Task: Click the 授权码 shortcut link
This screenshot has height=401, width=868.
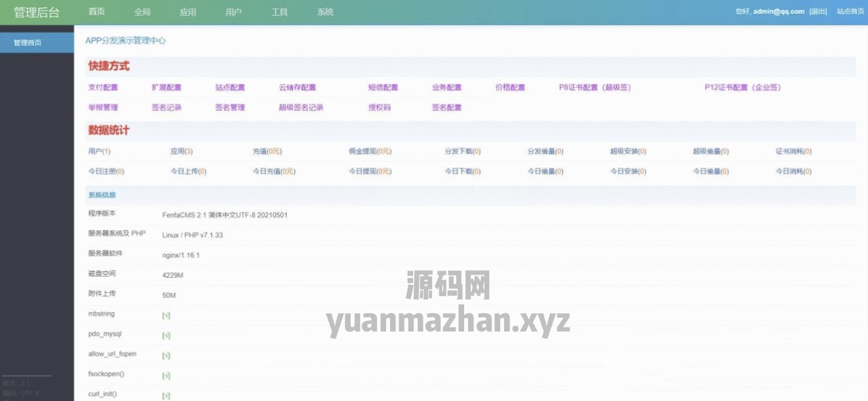Action: [380, 107]
